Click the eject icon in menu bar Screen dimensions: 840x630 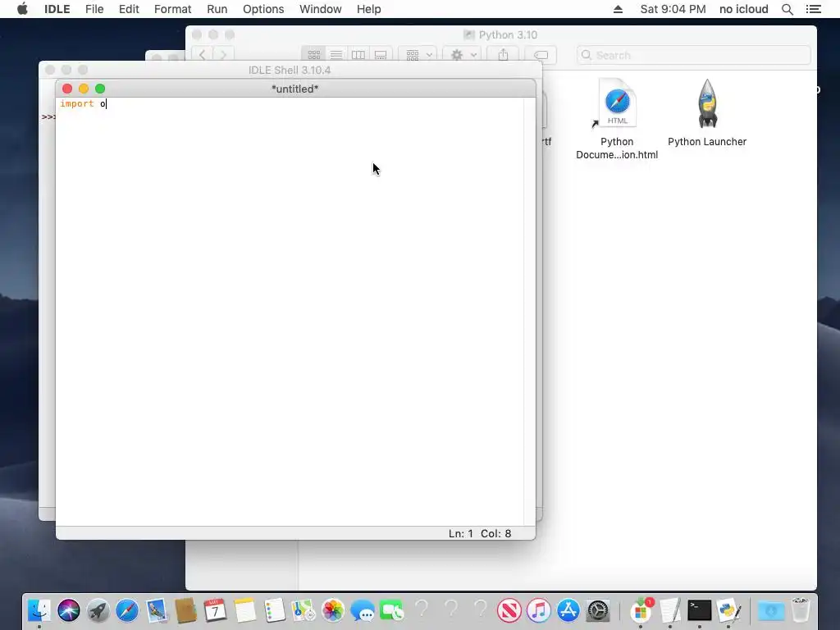pyautogui.click(x=618, y=9)
